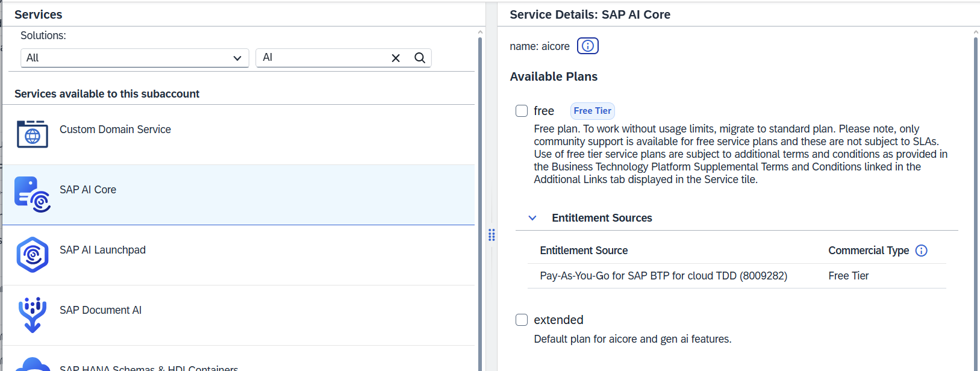Click the Free Tier badge
Viewport: 980px width, 371px height.
coord(593,111)
